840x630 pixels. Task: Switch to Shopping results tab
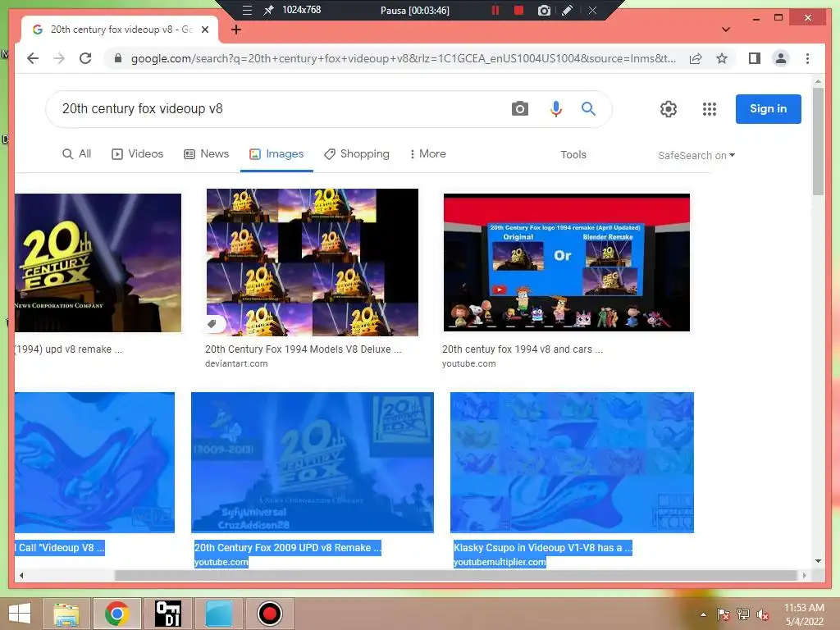tap(357, 154)
